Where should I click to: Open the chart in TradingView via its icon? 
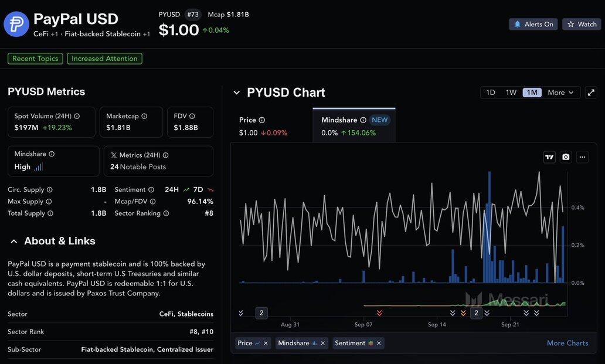pos(549,157)
